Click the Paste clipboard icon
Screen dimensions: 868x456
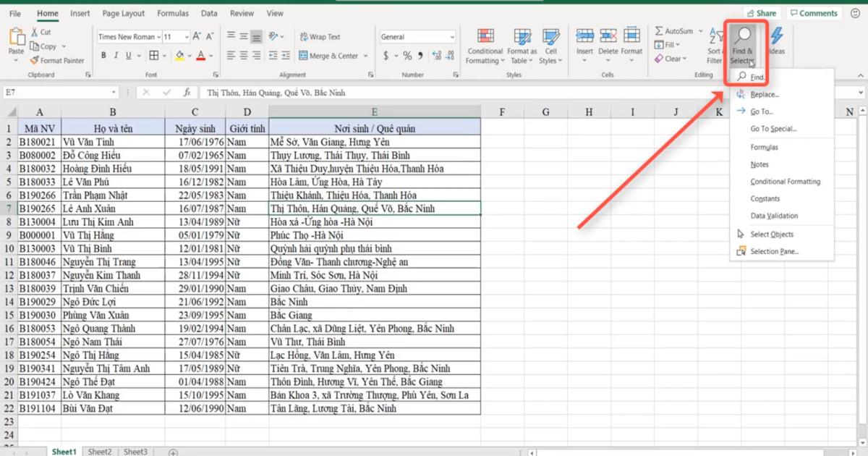pos(16,38)
